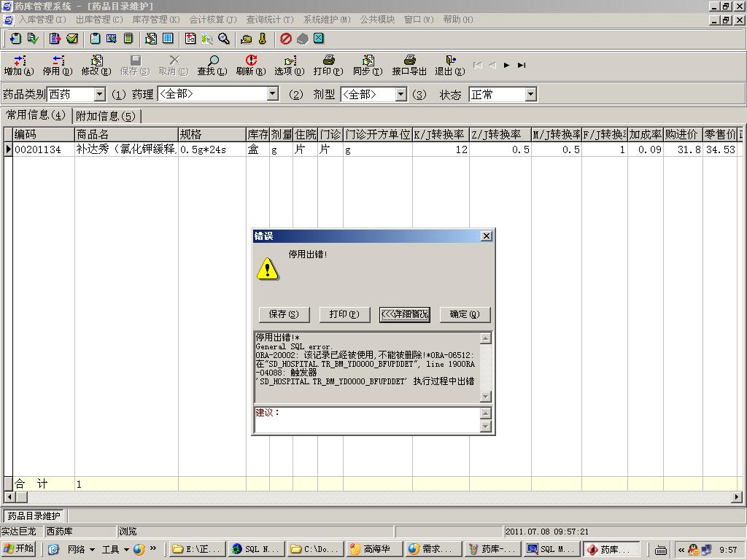The height and width of the screenshot is (560, 747).
Task: Expand the 药理 combo box arrow
Action: pyautogui.click(x=273, y=94)
